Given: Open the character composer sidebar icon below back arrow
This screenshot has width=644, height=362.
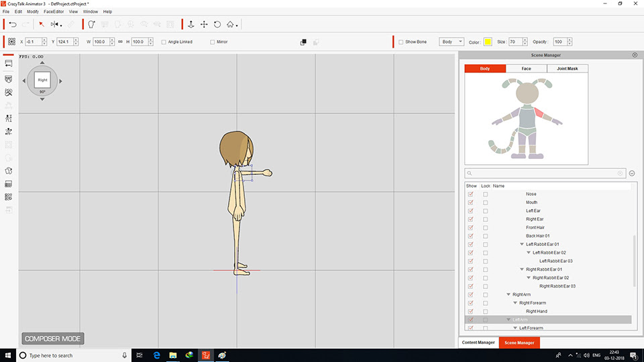Looking at the screenshot, I should (9, 79).
